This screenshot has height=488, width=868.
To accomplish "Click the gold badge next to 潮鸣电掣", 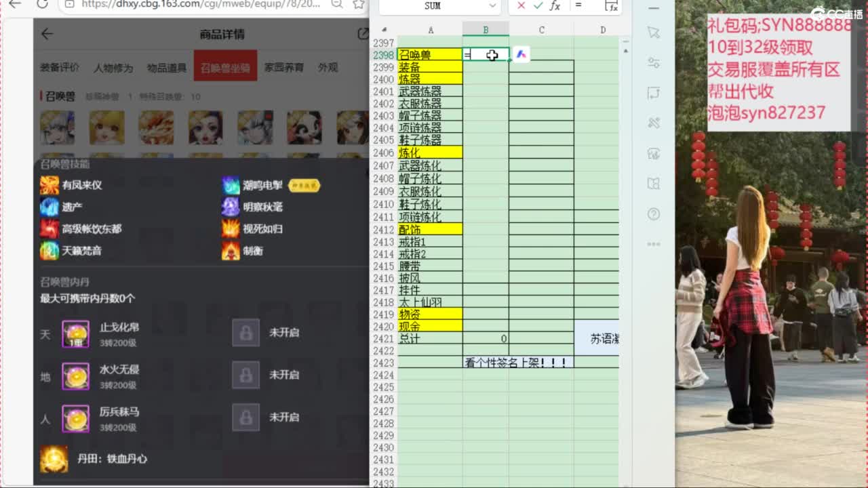I will pyautogui.click(x=304, y=185).
